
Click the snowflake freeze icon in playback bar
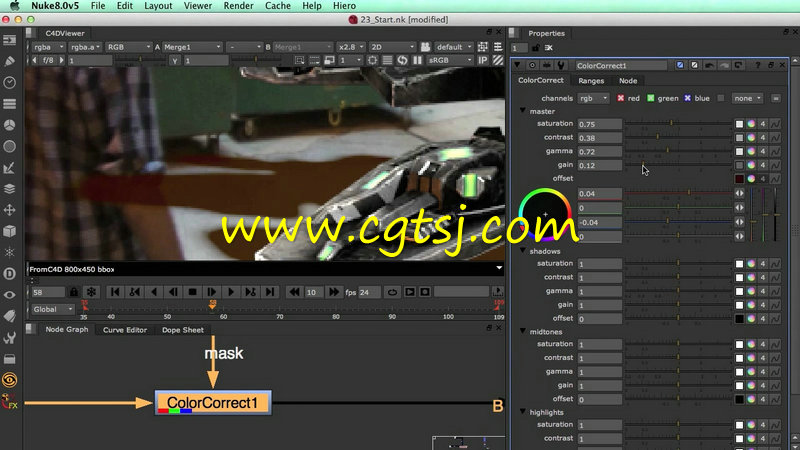(91, 292)
